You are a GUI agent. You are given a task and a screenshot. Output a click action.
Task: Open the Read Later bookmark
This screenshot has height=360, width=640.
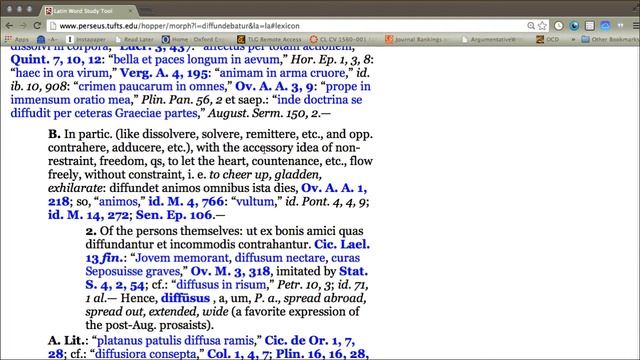[x=134, y=39]
